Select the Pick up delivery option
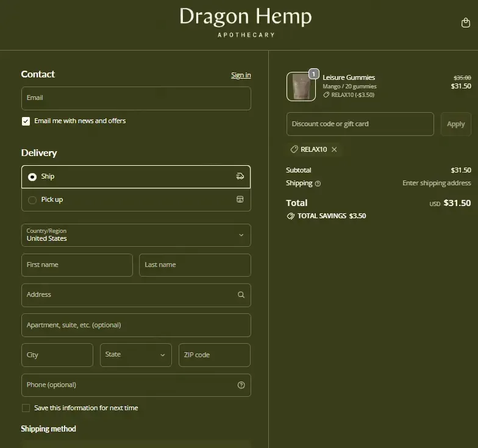 [x=32, y=200]
